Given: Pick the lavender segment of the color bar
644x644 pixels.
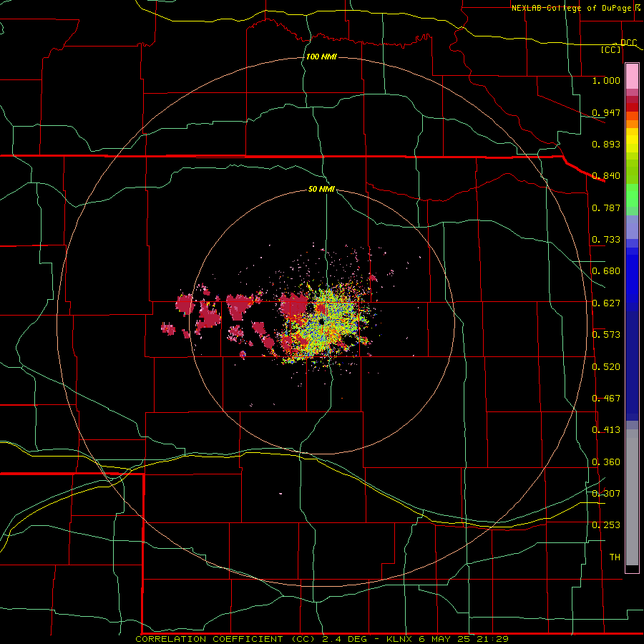Looking at the screenshot, I should pos(632,227).
